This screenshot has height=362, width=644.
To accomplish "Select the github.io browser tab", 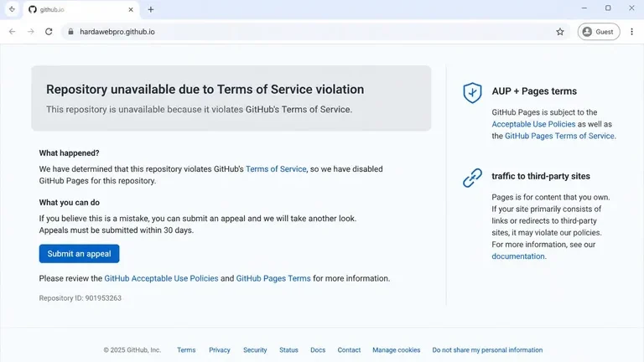I will point(81,9).
